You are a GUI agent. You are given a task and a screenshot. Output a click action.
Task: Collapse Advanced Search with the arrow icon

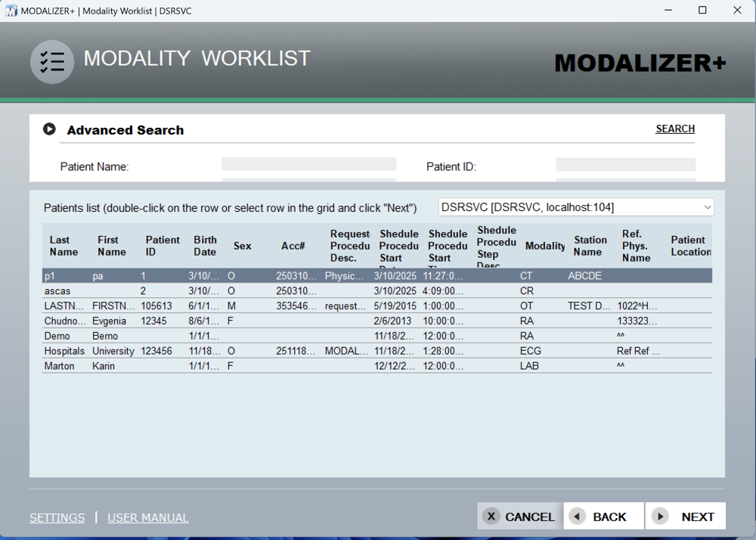[x=49, y=129]
